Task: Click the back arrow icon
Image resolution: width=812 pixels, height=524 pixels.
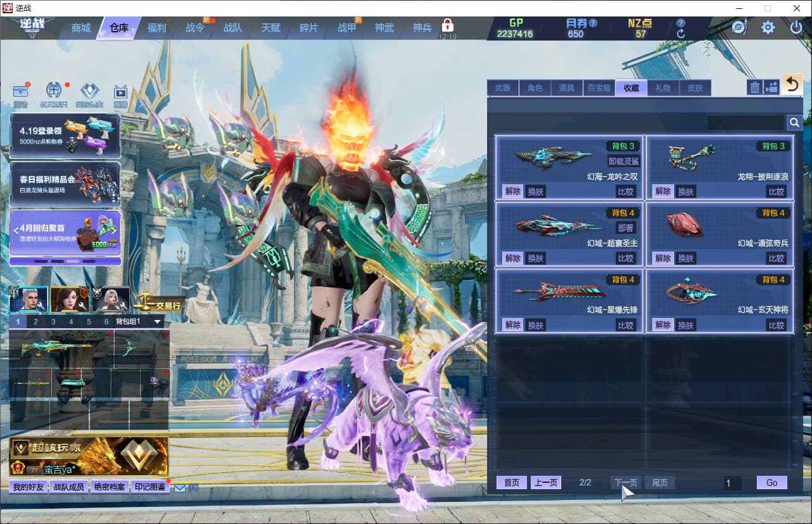Action: (791, 84)
